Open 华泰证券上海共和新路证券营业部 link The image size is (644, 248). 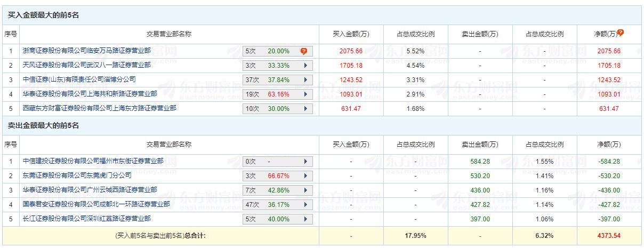point(90,94)
